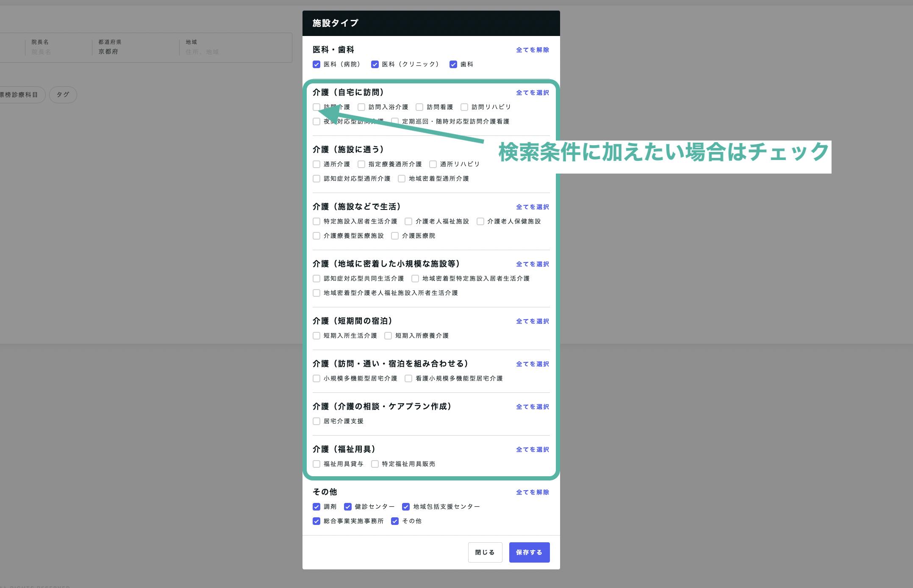Screen dimensions: 913x588
Task: Uncheck the 歯科 checkbox
Action: click(x=453, y=64)
